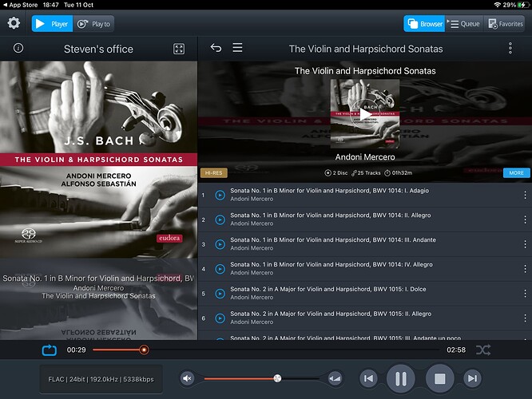
Task: Open options for track 6 Allegro
Action: (x=525, y=318)
